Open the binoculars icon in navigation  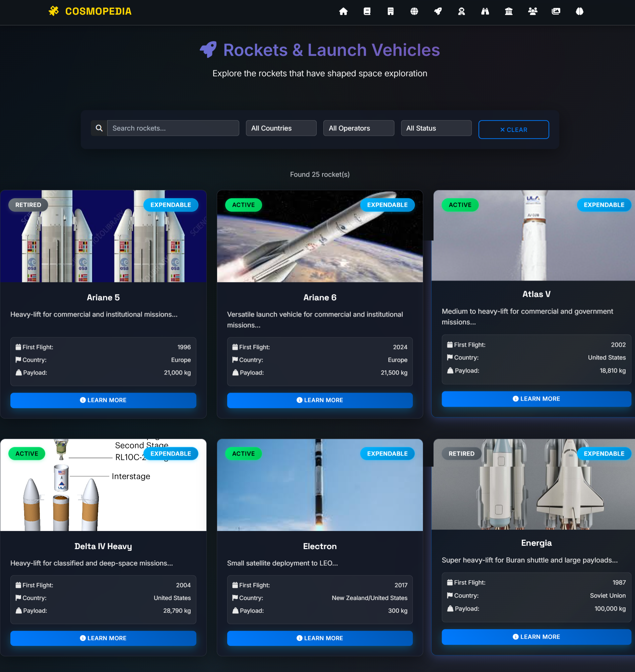[x=485, y=11]
